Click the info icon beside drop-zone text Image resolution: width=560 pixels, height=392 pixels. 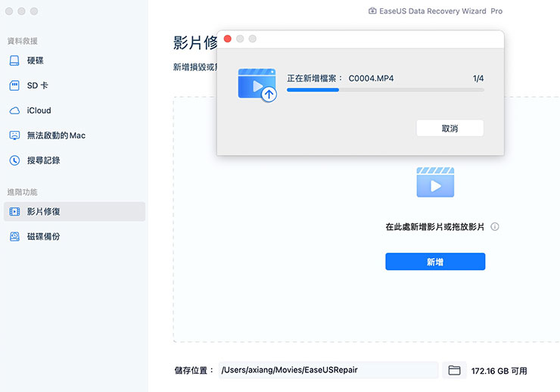tap(495, 227)
